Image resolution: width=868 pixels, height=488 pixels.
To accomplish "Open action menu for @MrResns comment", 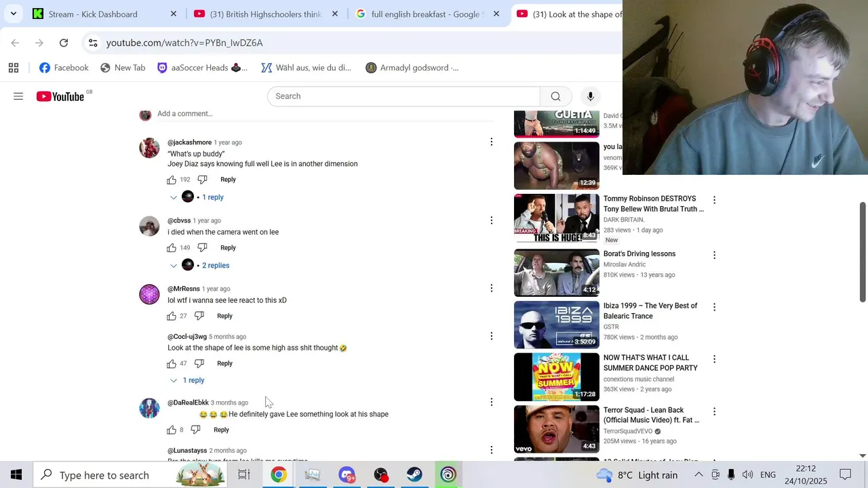I will click(492, 289).
